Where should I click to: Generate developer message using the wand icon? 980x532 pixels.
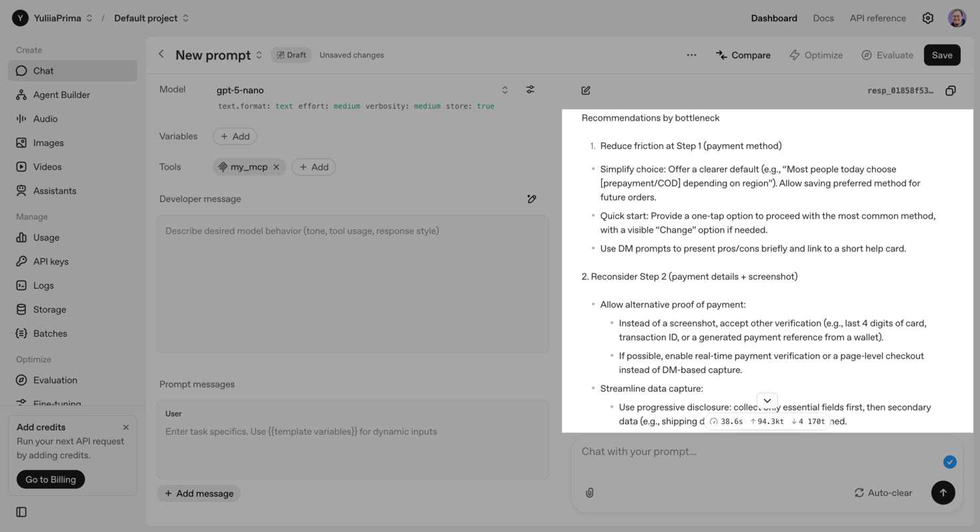[531, 199]
